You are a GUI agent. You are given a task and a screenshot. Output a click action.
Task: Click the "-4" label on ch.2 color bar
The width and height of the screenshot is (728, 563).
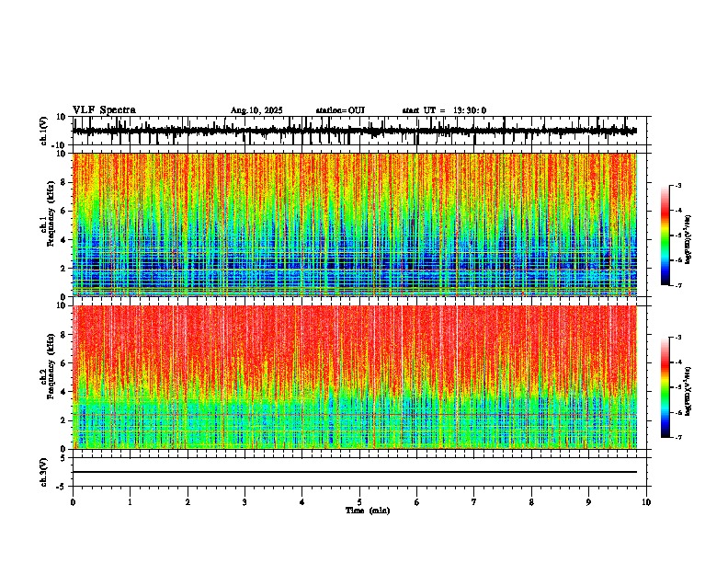(678, 362)
